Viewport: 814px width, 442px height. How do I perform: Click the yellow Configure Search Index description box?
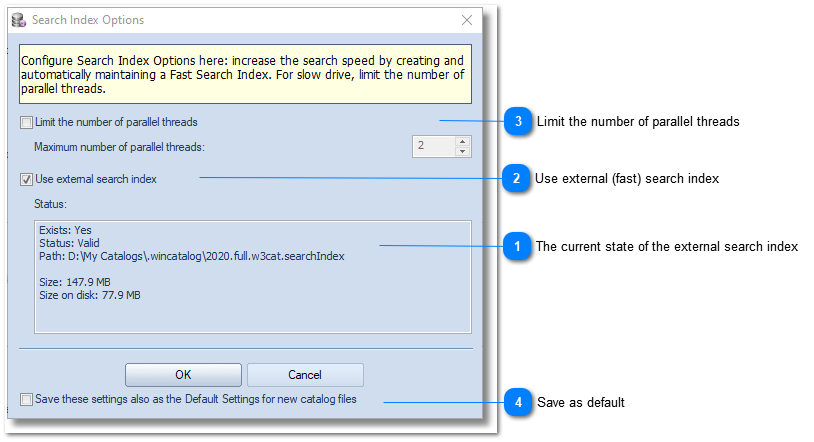(246, 74)
